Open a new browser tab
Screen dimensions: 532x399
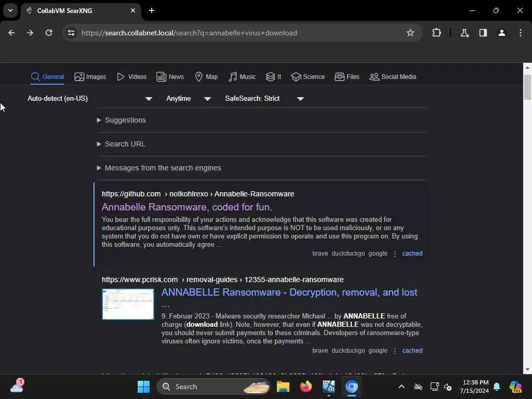pyautogui.click(x=152, y=10)
